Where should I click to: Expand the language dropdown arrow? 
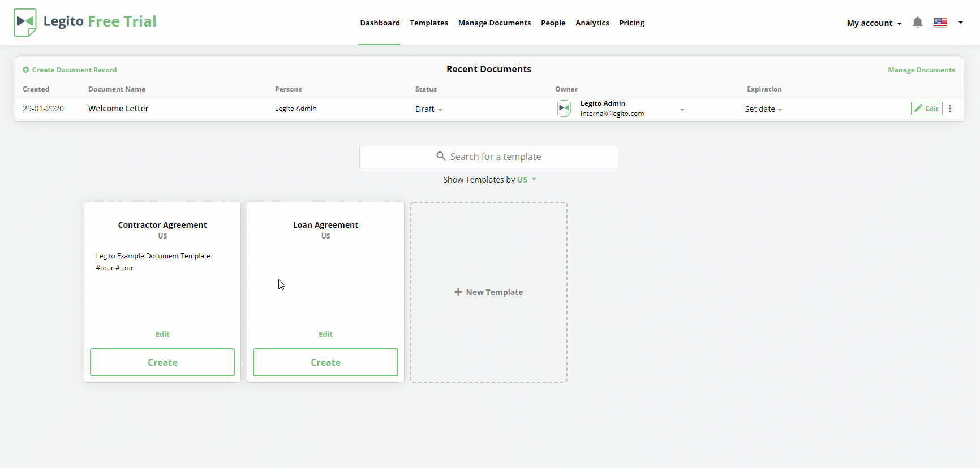click(960, 23)
